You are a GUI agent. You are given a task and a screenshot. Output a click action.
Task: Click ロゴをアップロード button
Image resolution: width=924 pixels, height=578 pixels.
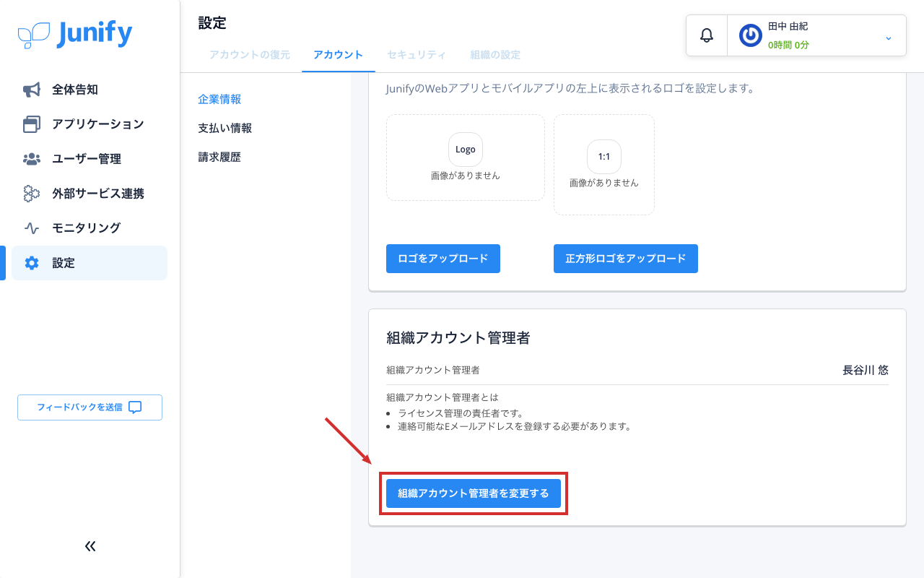443,259
